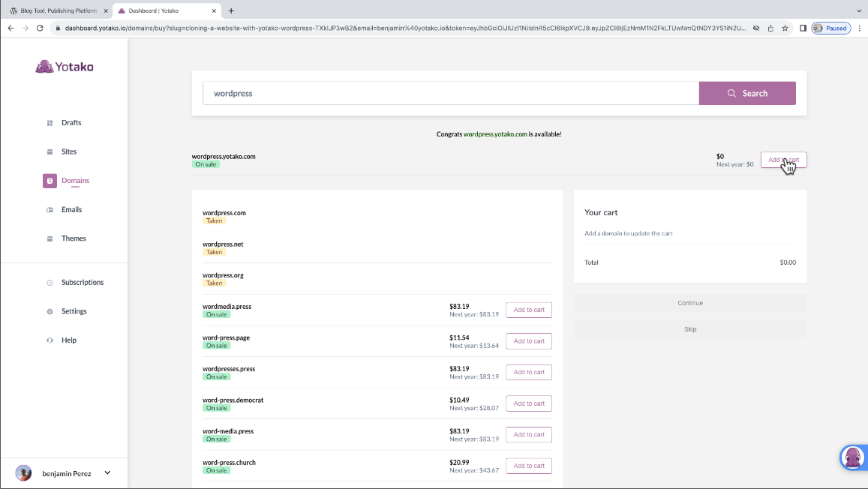Reload the page
868x489 pixels.
(40, 28)
